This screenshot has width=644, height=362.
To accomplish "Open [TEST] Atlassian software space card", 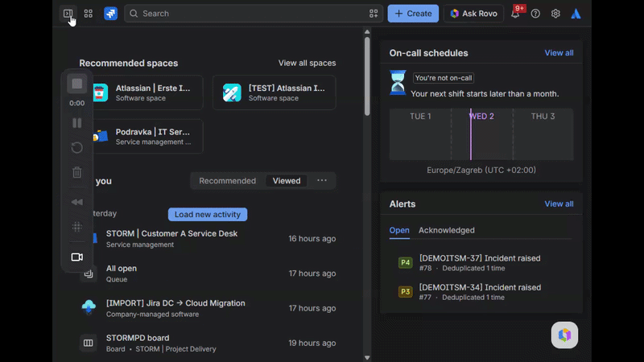I will 275,93.
